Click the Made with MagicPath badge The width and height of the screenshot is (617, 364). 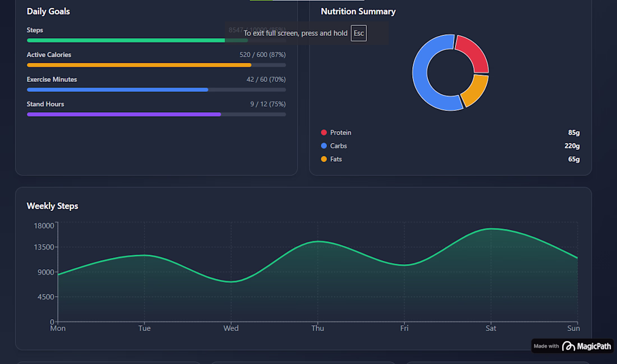coord(572,346)
